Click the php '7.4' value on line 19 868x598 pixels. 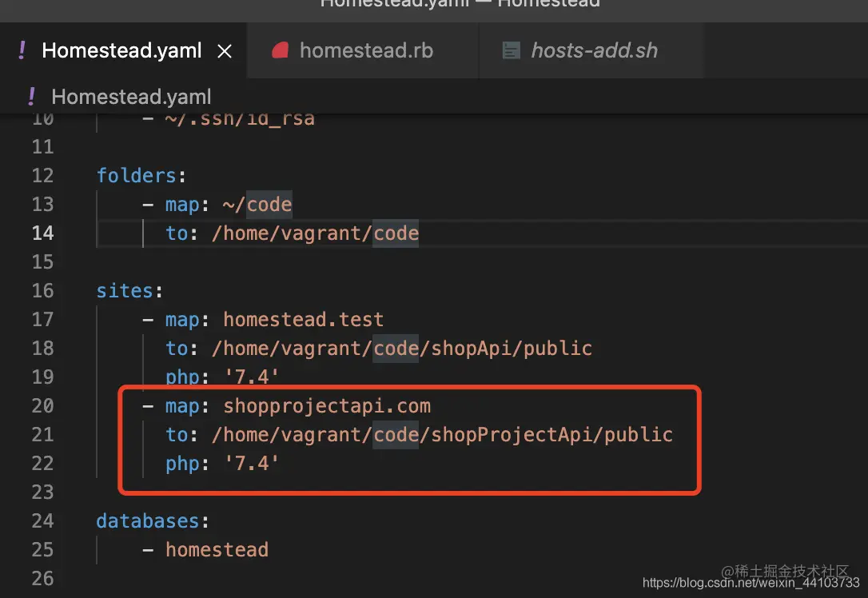[x=251, y=377]
